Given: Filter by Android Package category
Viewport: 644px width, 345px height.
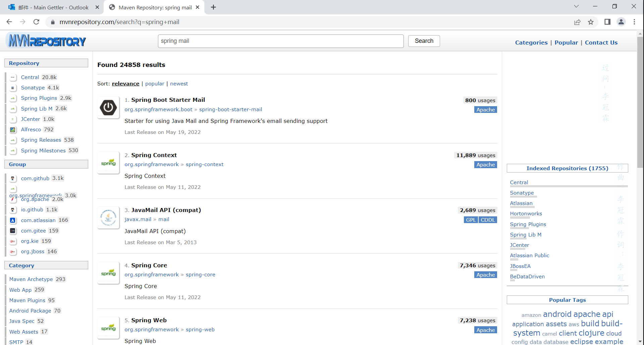Looking at the screenshot, I should pos(30,311).
